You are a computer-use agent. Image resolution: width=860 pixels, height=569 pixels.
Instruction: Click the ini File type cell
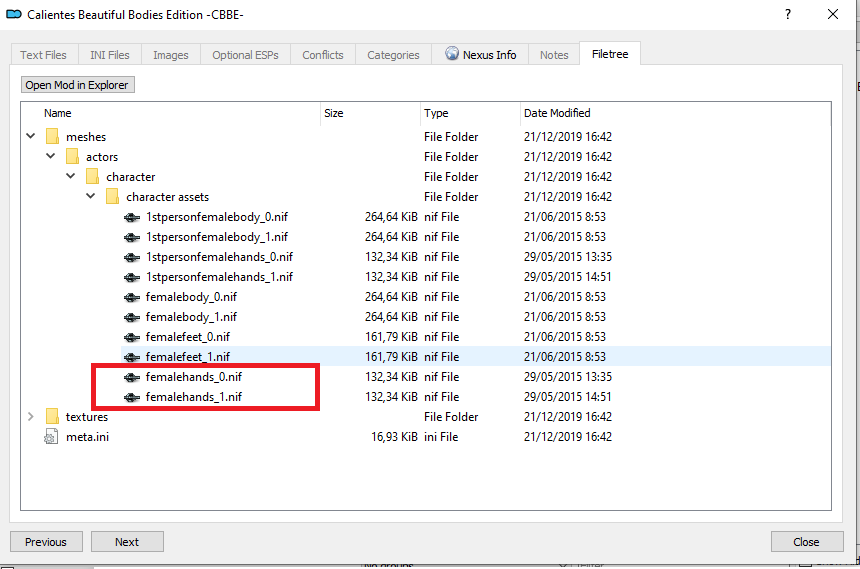(x=441, y=437)
